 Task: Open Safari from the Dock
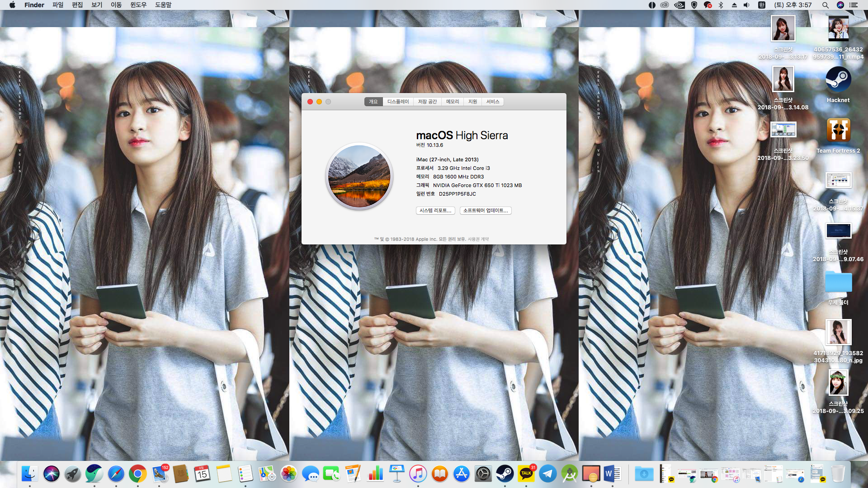click(x=116, y=474)
